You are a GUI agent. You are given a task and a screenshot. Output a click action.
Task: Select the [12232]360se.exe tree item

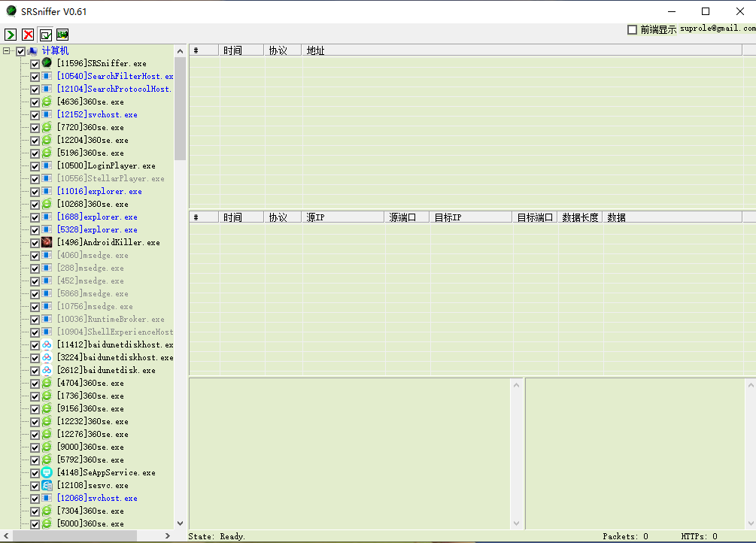tap(93, 421)
